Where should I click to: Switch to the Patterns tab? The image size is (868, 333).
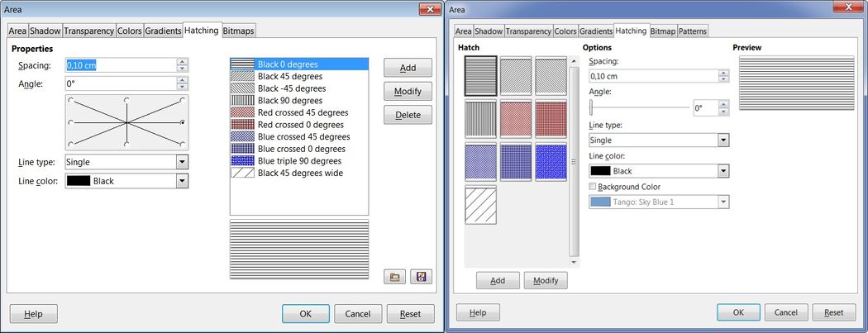(x=693, y=31)
